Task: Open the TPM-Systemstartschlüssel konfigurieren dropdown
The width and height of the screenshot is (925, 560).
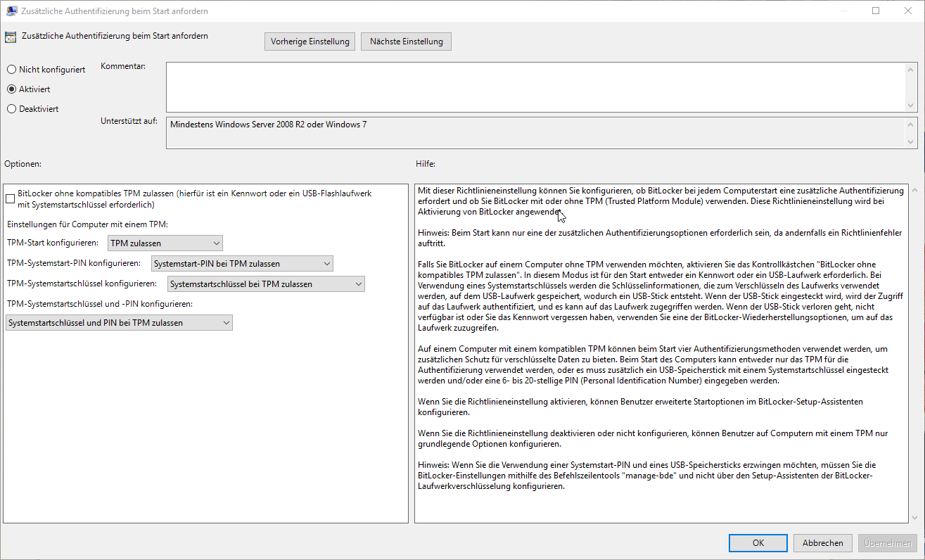Action: coord(266,284)
